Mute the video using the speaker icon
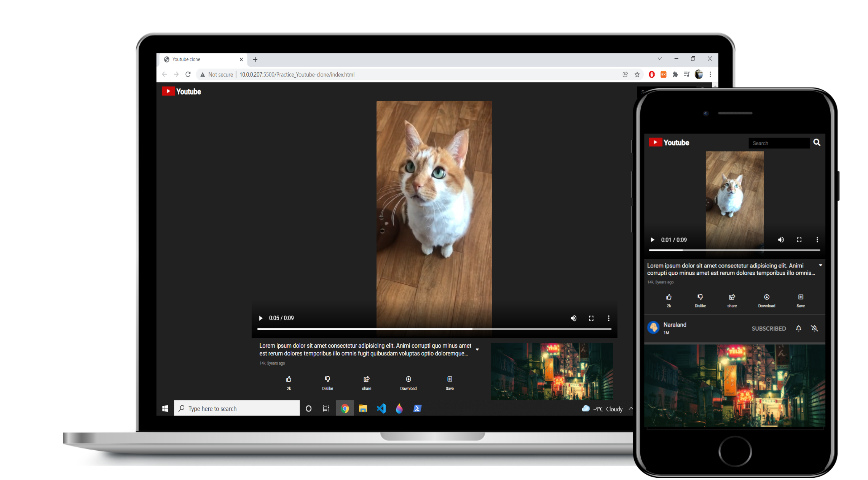Screen dimensions: 868x480 tap(573, 318)
